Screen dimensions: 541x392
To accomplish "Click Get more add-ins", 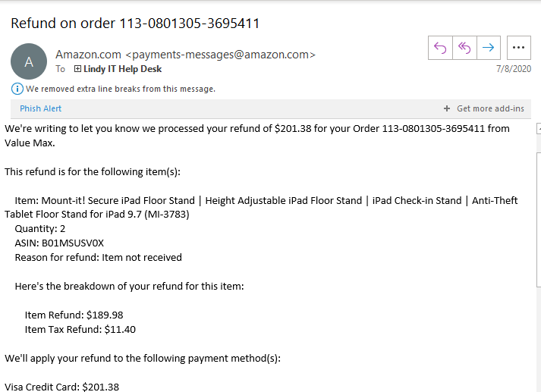I will (x=489, y=108).
